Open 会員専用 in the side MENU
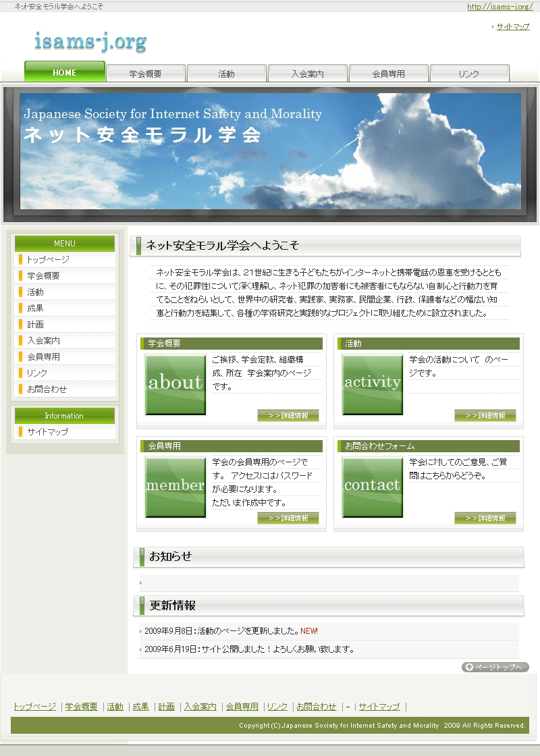 point(65,357)
